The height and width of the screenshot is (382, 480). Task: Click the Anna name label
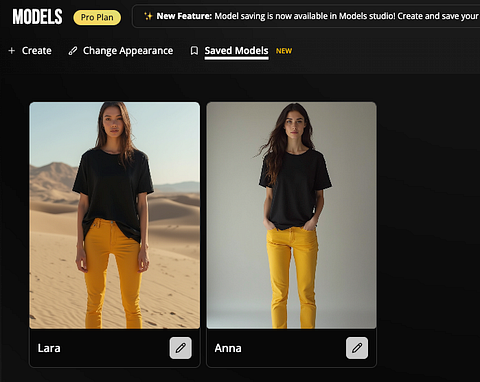coord(228,348)
